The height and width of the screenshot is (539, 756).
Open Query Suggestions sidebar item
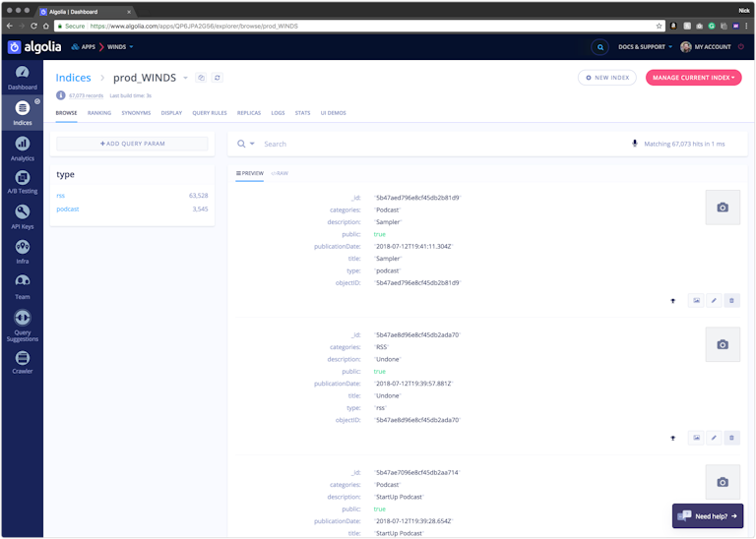coord(23,326)
